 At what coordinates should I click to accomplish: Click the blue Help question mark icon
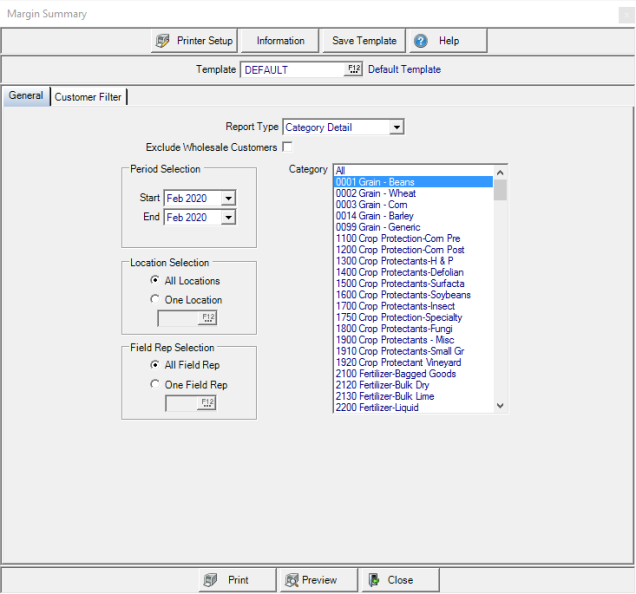point(421,41)
